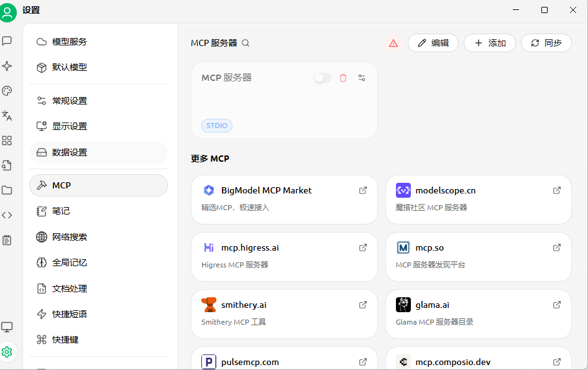Click the green settings gear icon
The height and width of the screenshot is (370, 588).
(x=7, y=352)
